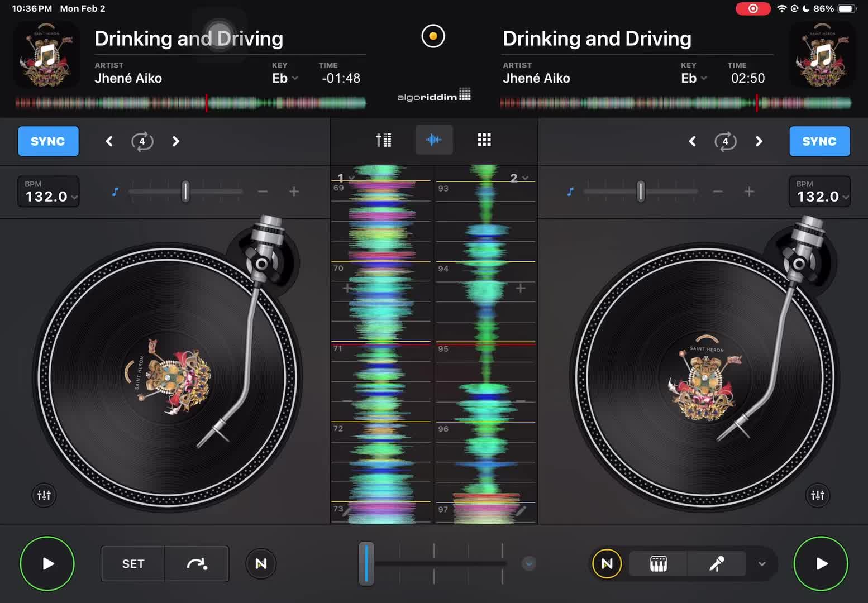Open the left deck album artwork
The height and width of the screenshot is (603, 868).
[46, 55]
